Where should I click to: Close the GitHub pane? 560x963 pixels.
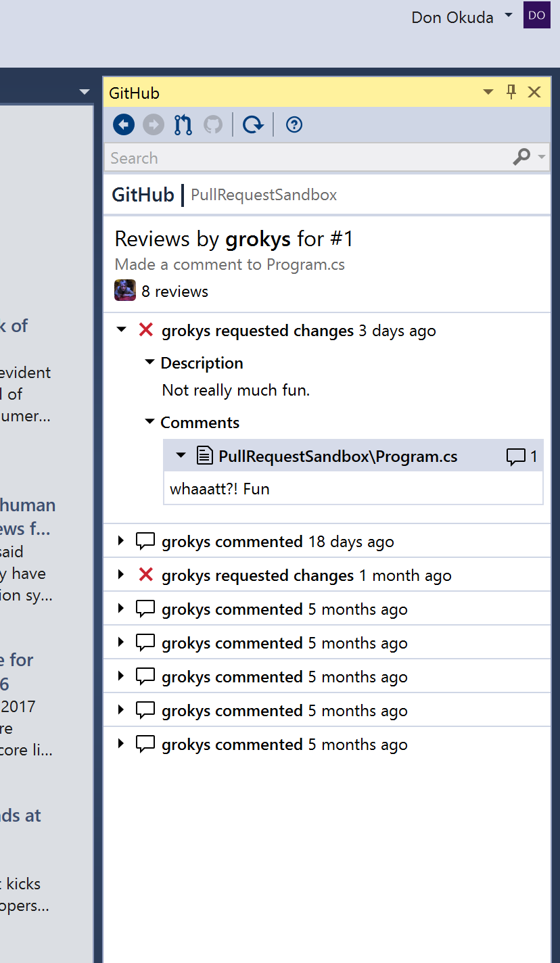point(534,92)
